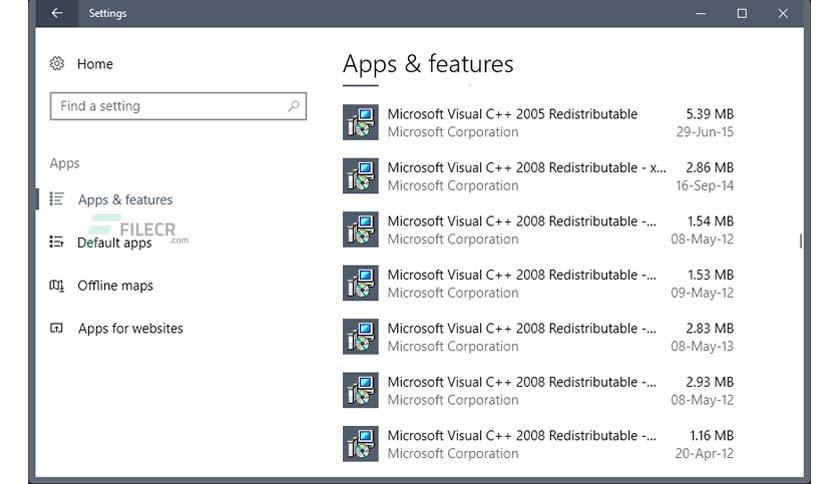Screen dimensions: 836x484
Task: Maximize the Settings window
Action: pyautogui.click(x=742, y=13)
